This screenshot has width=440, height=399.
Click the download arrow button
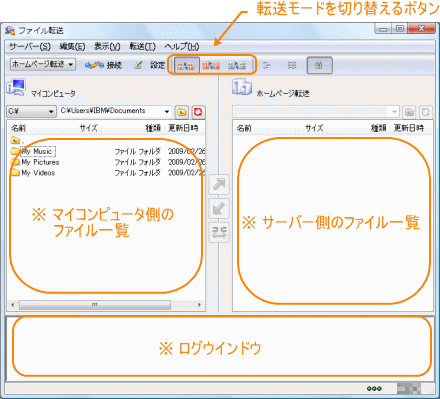point(219,209)
